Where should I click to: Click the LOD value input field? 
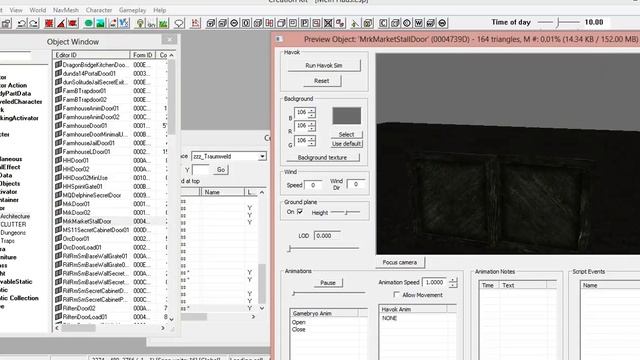327,236
